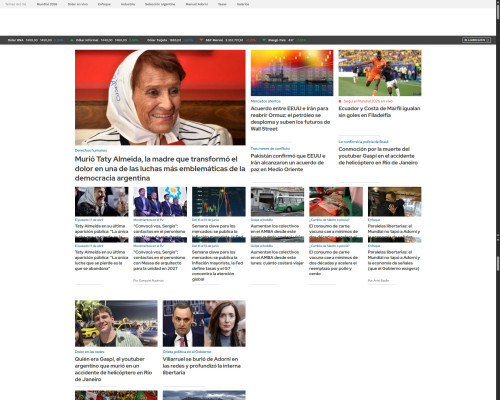This screenshot has height=400, width=500.
Task: Click the red live dot beside Mundial label
Action: tap(340, 101)
